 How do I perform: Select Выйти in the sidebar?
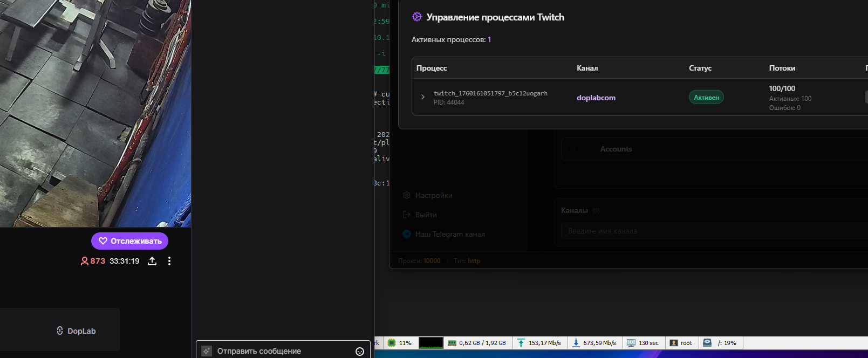426,215
